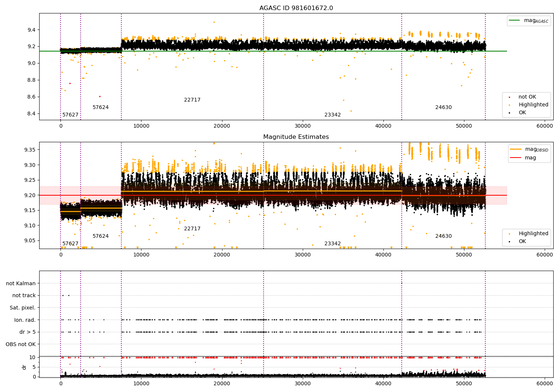Image resolution: width=560 pixels, height=392 pixels.
Task: Click the 20000 x-tick under the dr plot
Action: pyautogui.click(x=222, y=383)
